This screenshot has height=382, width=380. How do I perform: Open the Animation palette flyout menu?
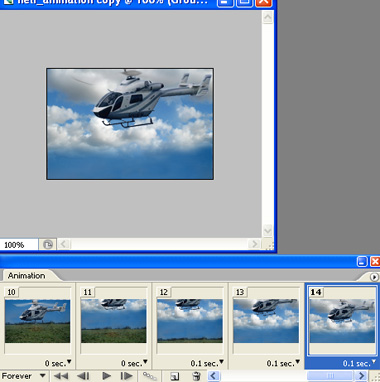click(x=374, y=277)
